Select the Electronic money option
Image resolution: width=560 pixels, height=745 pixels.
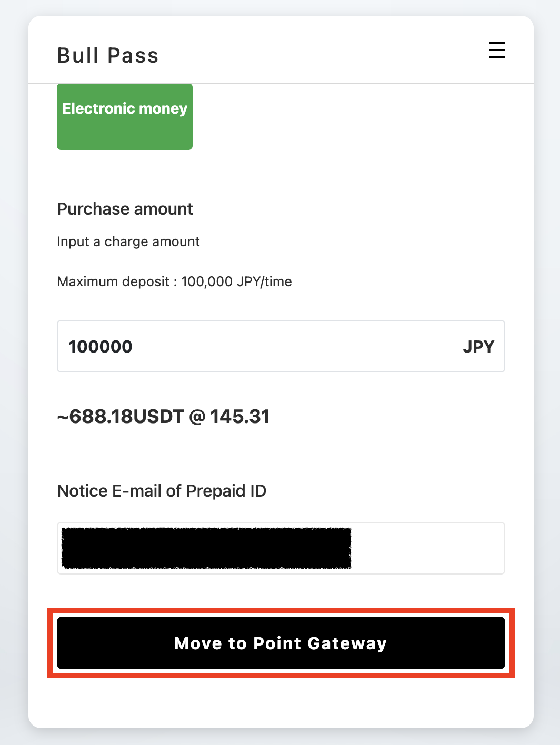[125, 117]
